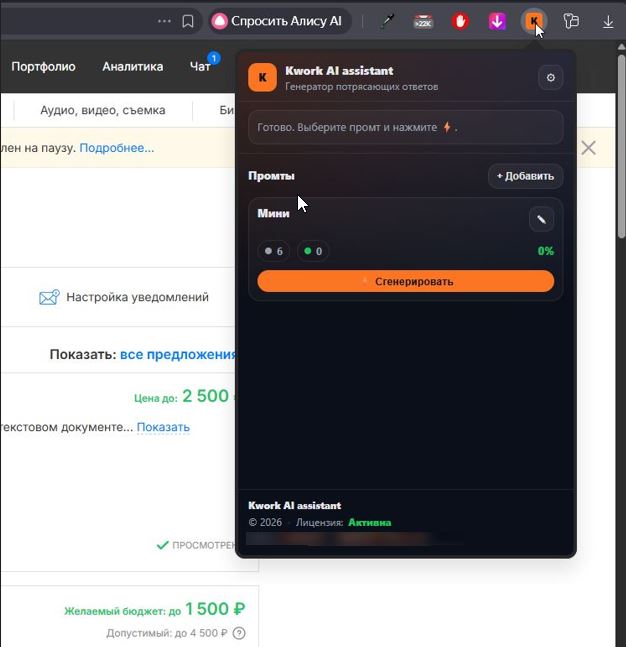Click the question mark help icon near Допустимый
The height and width of the screenshot is (647, 626).
pyautogui.click(x=239, y=633)
